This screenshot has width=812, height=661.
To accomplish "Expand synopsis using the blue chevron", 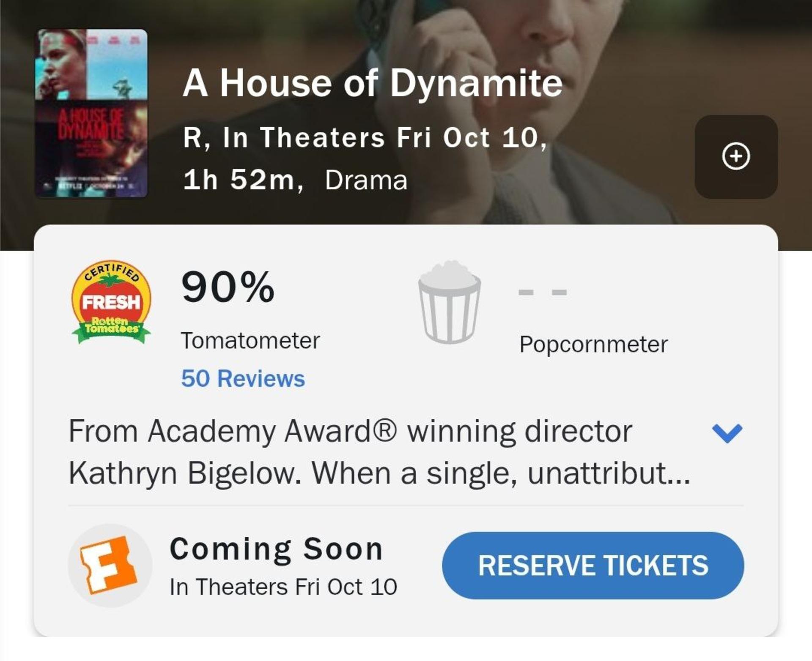I will pos(727,433).
